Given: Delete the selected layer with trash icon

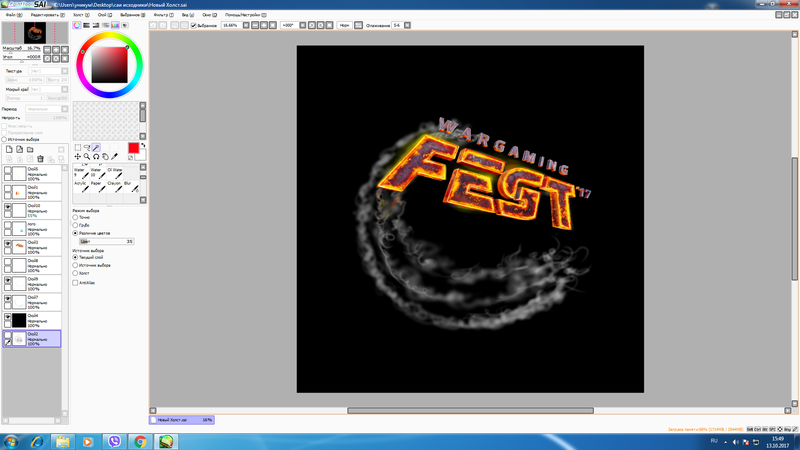Looking at the screenshot, I should click(40, 159).
